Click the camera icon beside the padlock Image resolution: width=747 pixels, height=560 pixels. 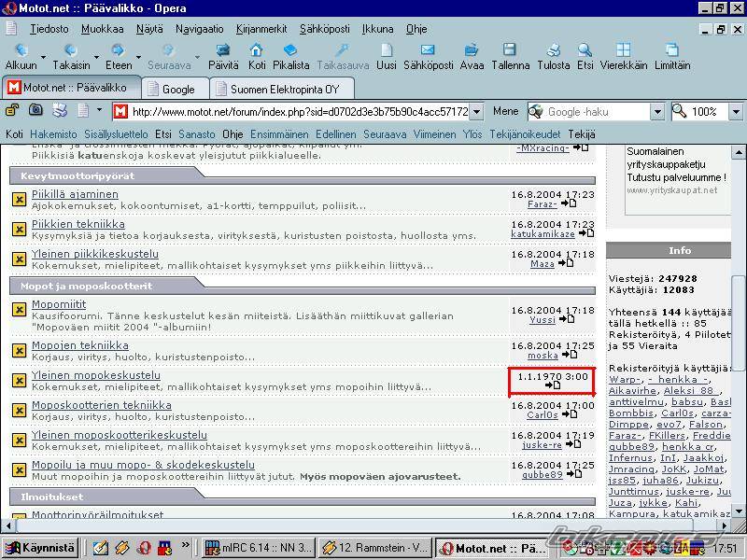pyautogui.click(x=35, y=110)
